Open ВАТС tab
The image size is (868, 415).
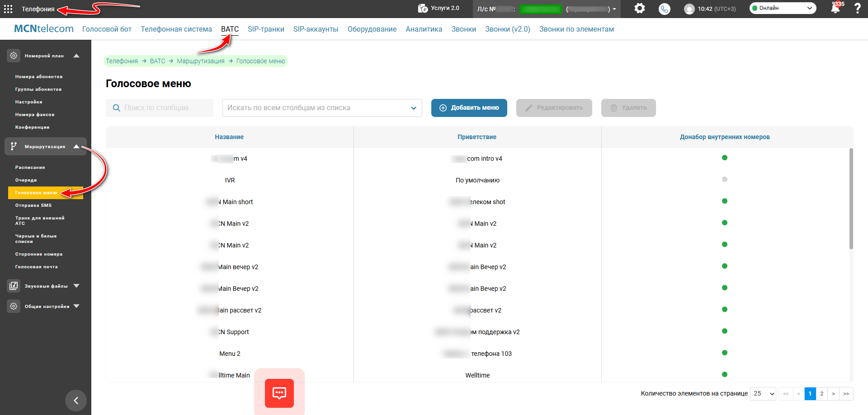tap(230, 29)
